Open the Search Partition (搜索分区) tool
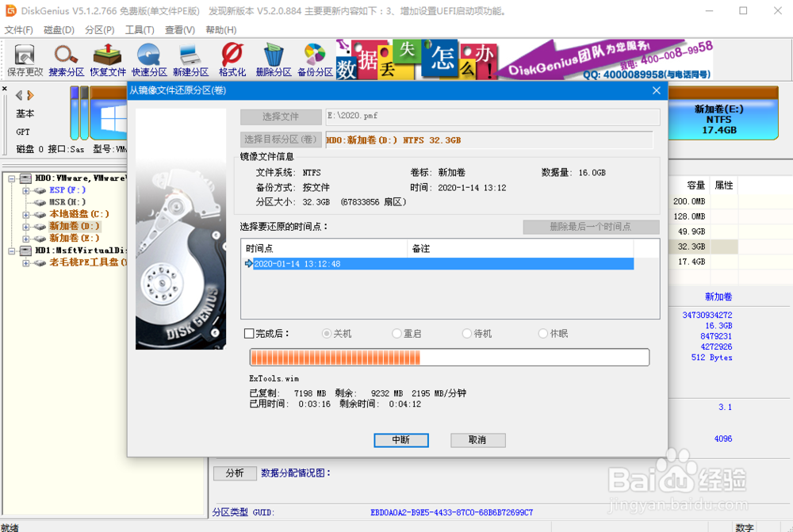 pyautogui.click(x=67, y=60)
